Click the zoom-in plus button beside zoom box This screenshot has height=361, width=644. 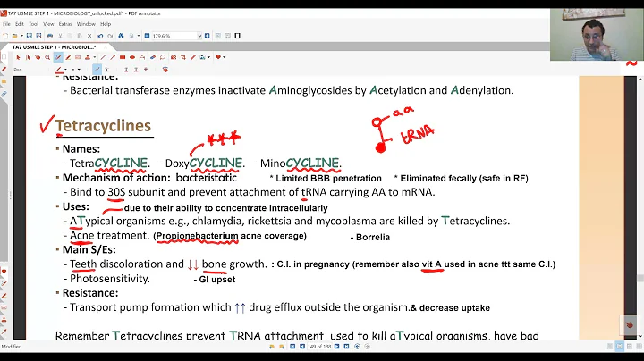coord(207,36)
